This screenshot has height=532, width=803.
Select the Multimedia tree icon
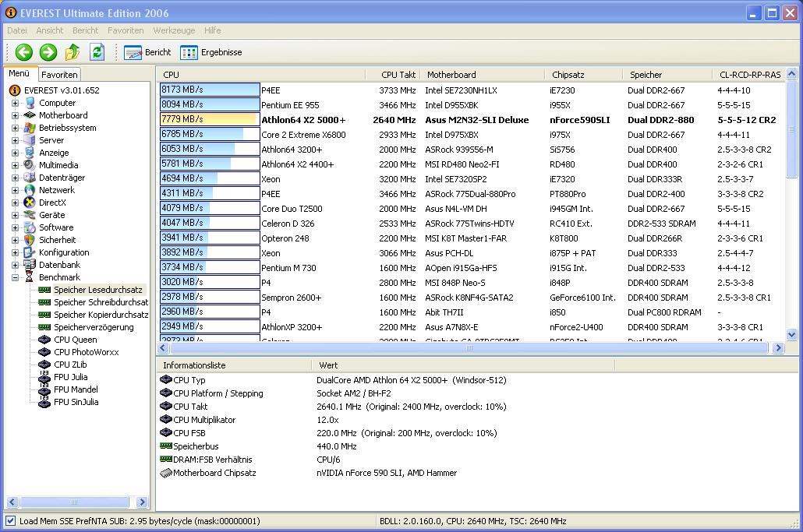[x=30, y=164]
